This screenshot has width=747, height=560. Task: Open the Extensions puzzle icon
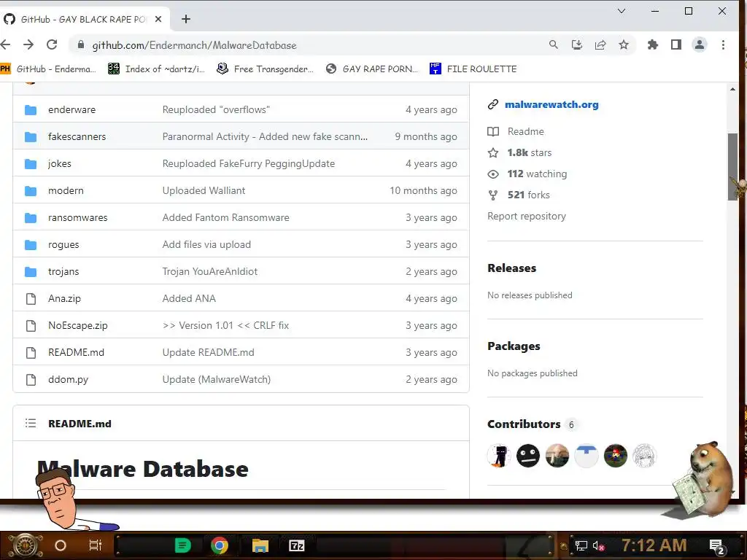click(653, 44)
